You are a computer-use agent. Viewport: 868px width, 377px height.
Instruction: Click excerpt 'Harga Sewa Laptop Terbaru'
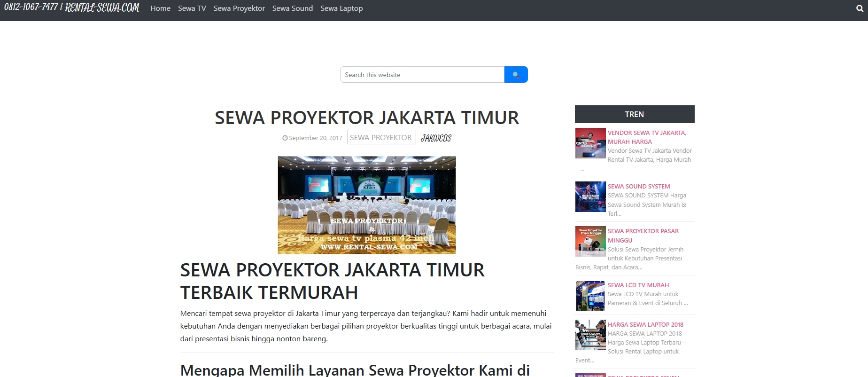630,347
